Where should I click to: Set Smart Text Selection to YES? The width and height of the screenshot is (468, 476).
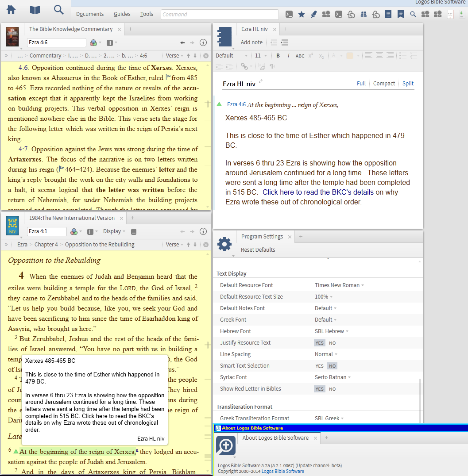tap(319, 366)
